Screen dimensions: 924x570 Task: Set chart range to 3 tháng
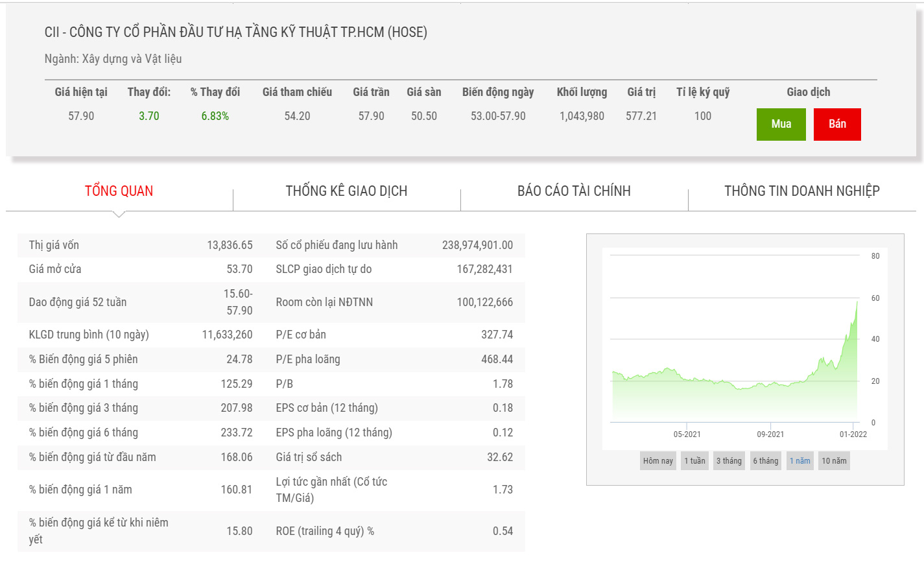tap(729, 461)
